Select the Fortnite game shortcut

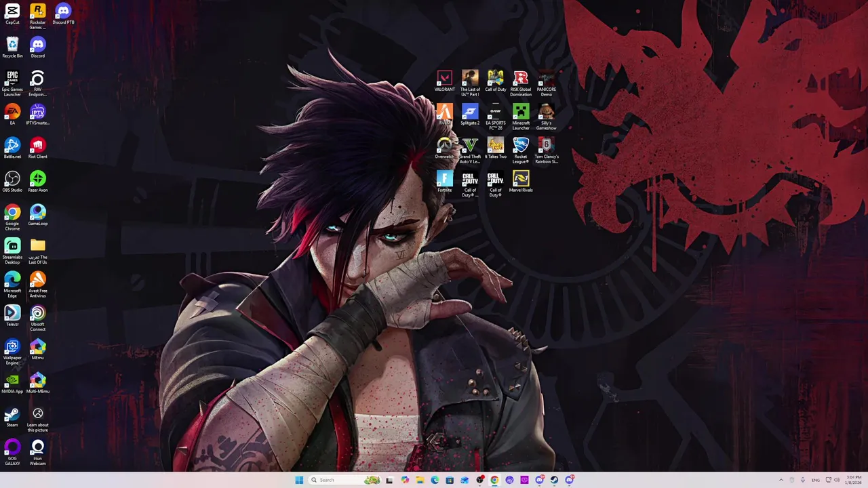pyautogui.click(x=445, y=182)
